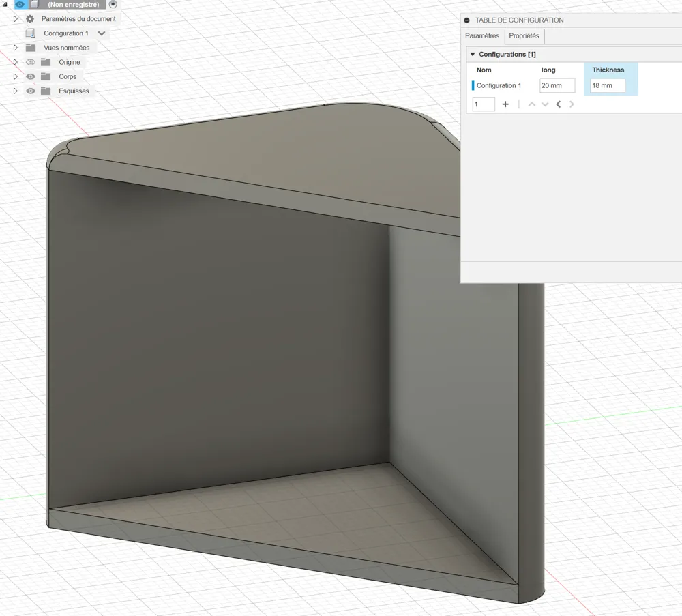Viewport: 682px width, 616px height.
Task: Click the Esquisses folder icon
Action: point(45,91)
